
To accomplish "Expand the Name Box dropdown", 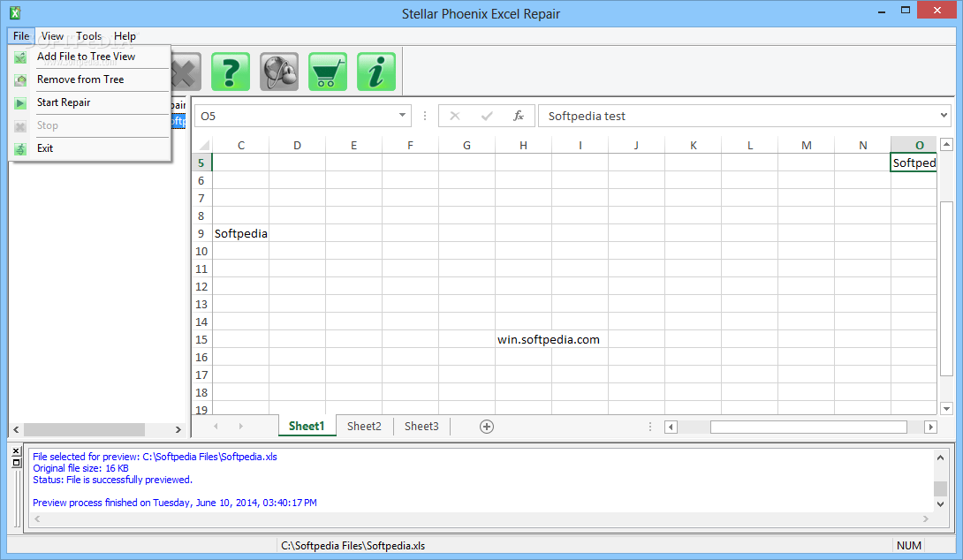I will point(402,116).
